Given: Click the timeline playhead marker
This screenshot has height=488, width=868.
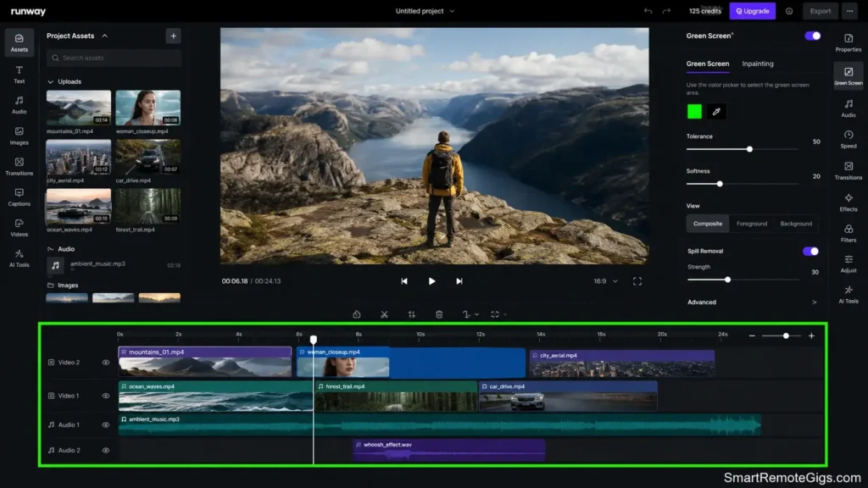Looking at the screenshot, I should [x=314, y=339].
